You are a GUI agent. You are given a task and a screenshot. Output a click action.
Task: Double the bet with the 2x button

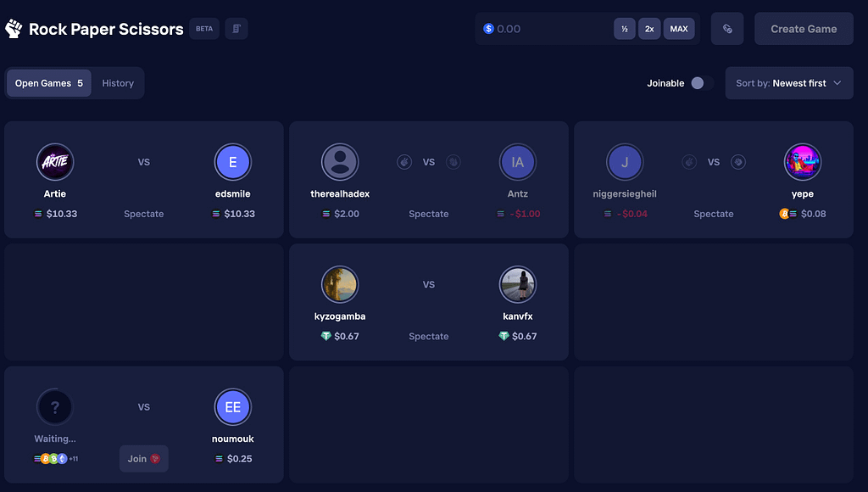(649, 29)
